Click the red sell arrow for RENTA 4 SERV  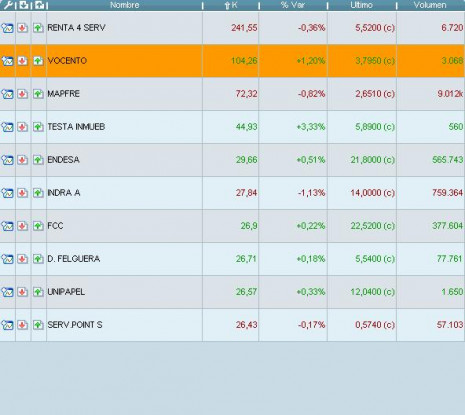23,28
